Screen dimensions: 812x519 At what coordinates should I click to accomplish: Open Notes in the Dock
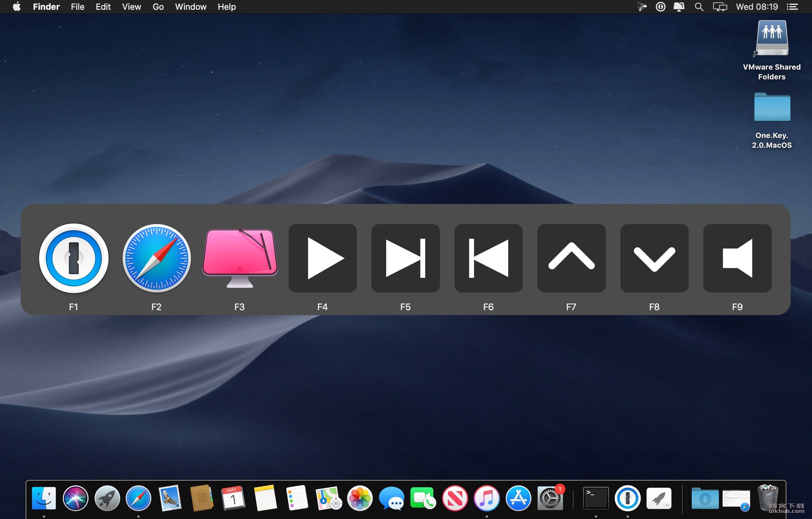[265, 498]
